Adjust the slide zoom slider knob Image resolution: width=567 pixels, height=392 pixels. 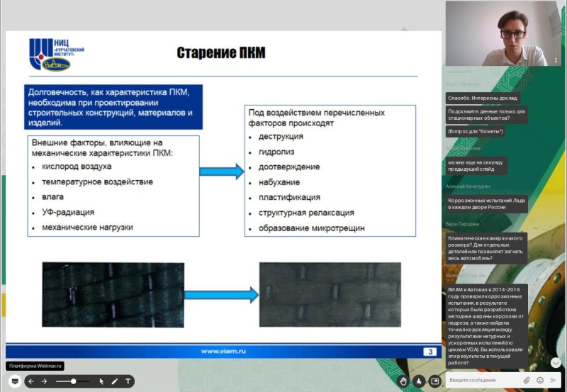[x=74, y=381]
